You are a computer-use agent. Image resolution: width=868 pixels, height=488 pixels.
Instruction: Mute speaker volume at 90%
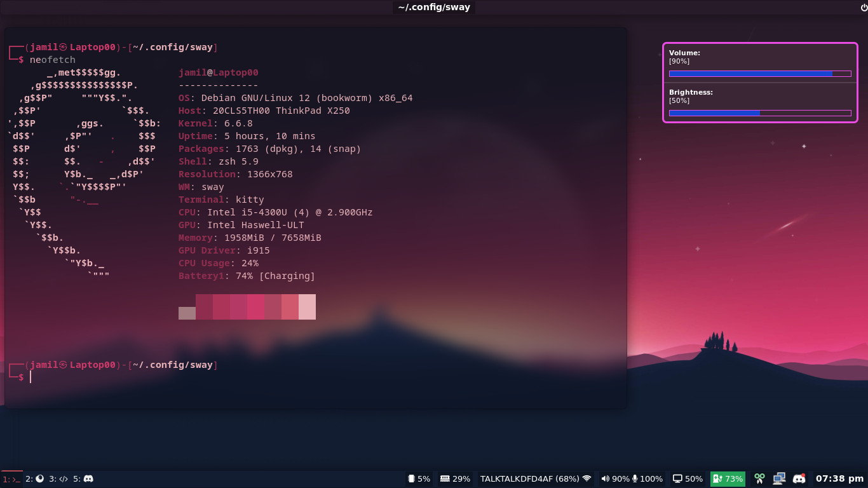pos(615,479)
